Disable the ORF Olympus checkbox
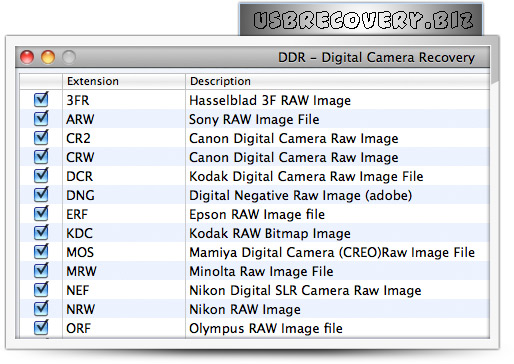 (41, 328)
